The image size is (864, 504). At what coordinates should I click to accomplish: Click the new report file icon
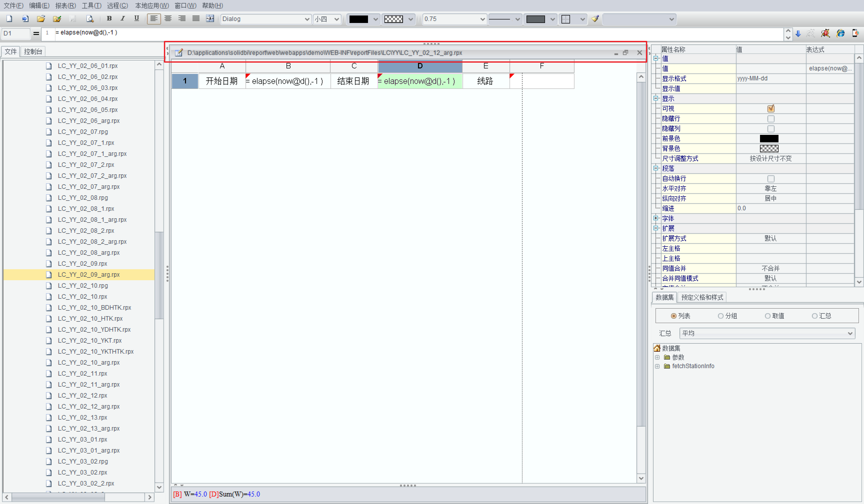pos(9,19)
